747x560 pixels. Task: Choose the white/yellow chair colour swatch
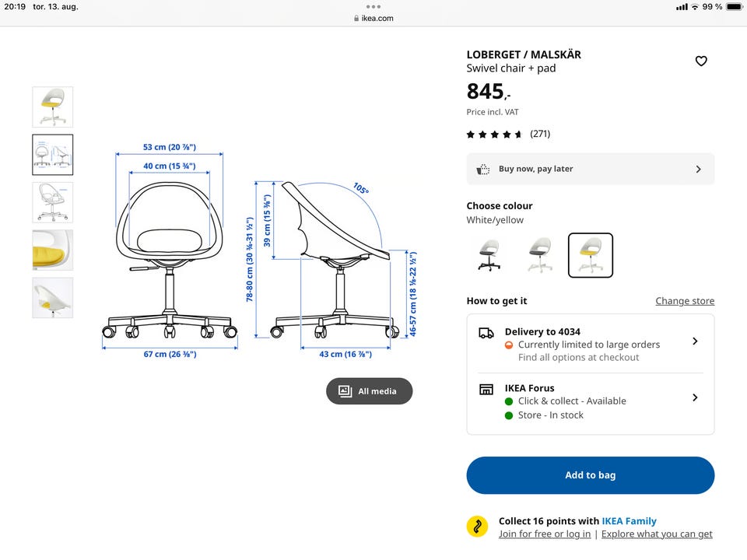pyautogui.click(x=591, y=255)
